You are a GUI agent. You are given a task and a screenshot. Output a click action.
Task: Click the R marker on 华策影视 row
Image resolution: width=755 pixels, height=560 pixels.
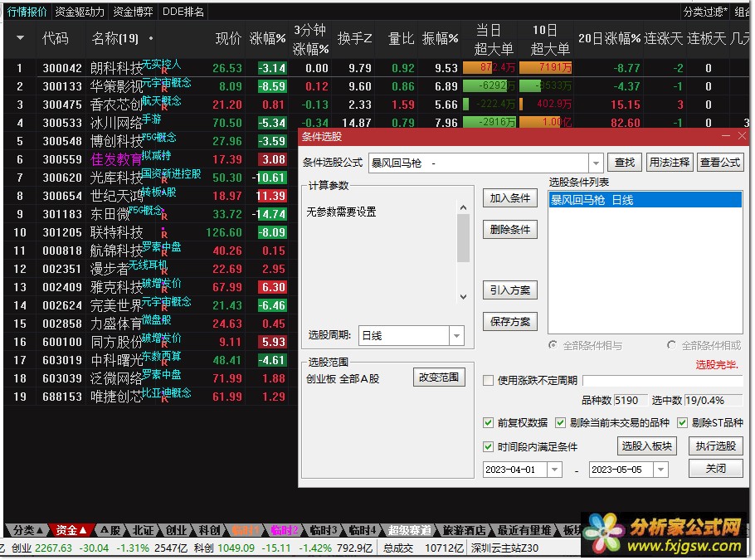(x=164, y=89)
